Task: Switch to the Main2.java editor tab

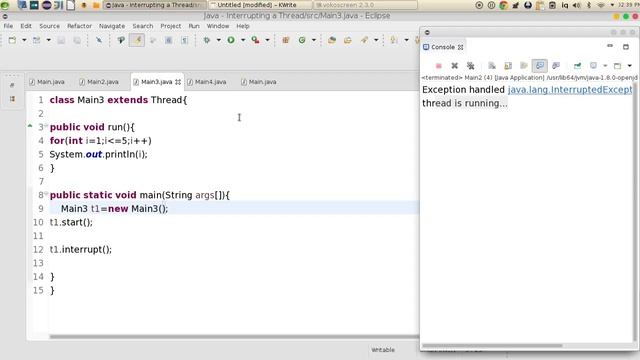Action: pos(99,82)
